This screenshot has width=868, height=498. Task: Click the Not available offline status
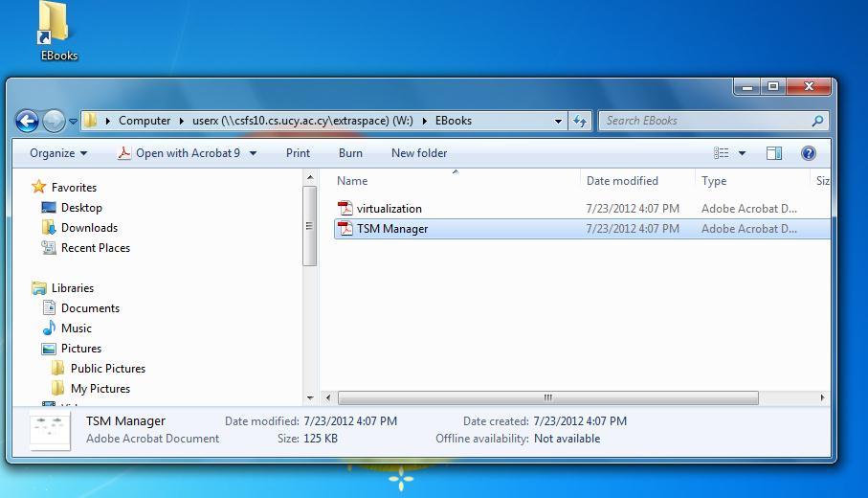coord(567,439)
